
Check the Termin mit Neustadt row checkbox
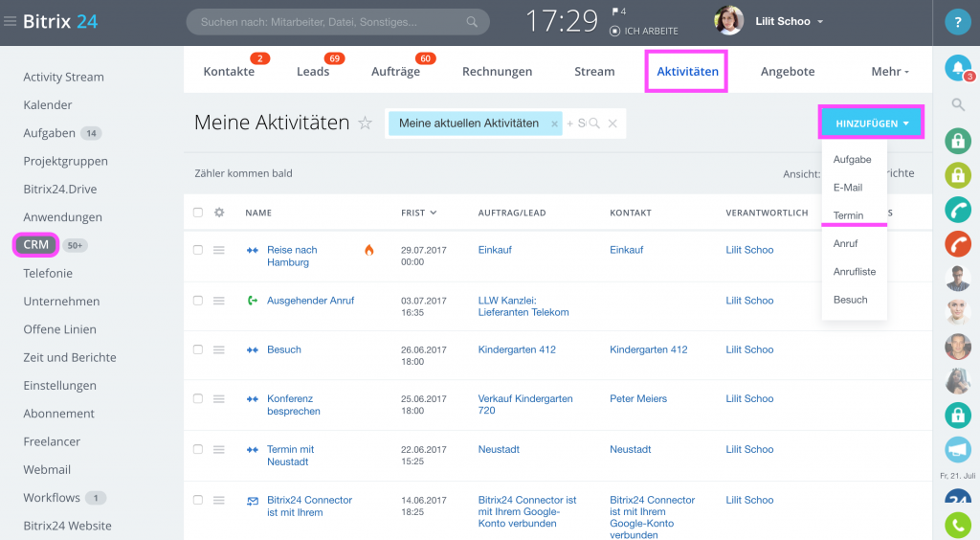tap(198, 449)
